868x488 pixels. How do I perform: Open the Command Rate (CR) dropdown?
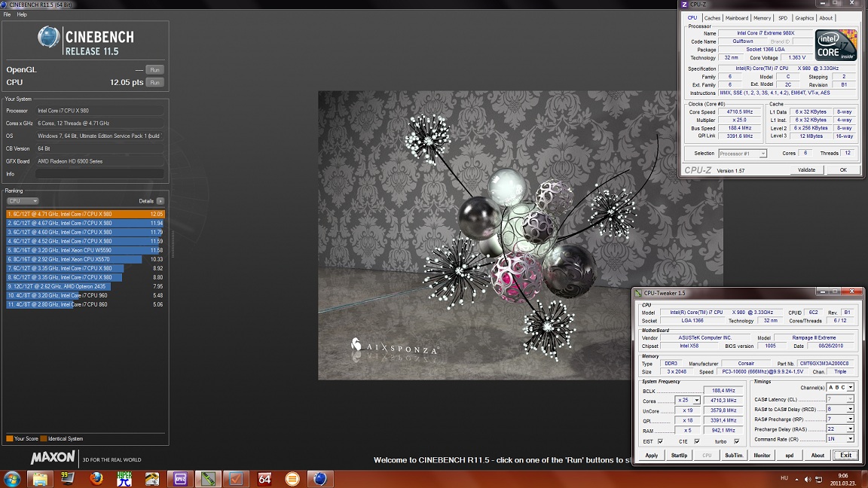(840, 439)
